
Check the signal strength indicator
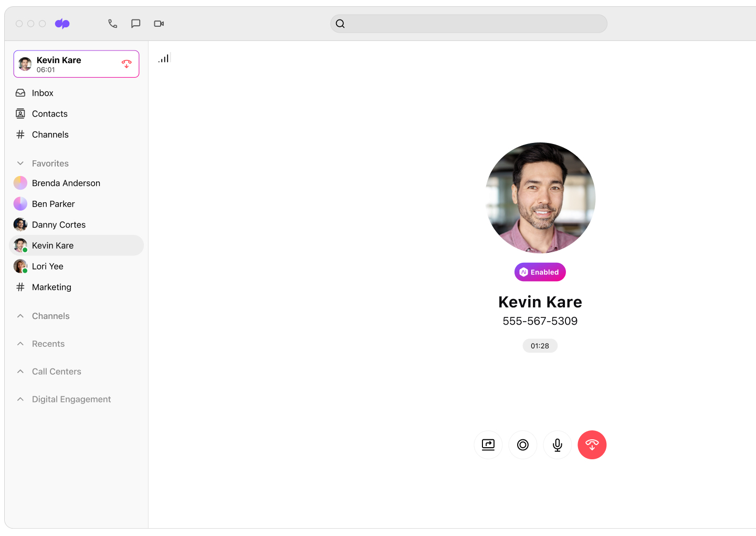pyautogui.click(x=164, y=58)
